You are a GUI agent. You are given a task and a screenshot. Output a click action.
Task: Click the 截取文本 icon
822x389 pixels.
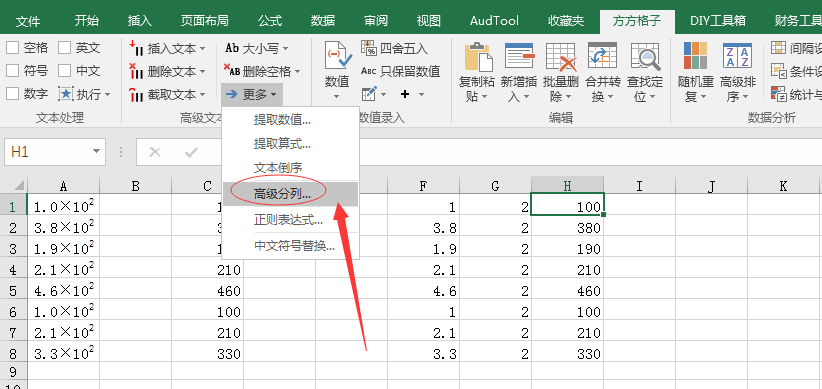point(136,94)
